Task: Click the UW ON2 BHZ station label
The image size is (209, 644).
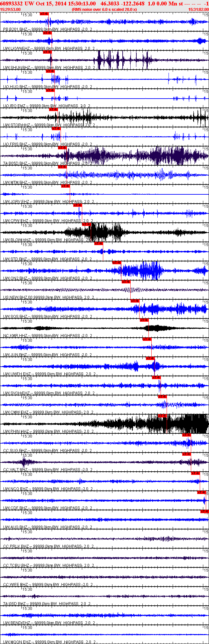Action: click(15, 278)
